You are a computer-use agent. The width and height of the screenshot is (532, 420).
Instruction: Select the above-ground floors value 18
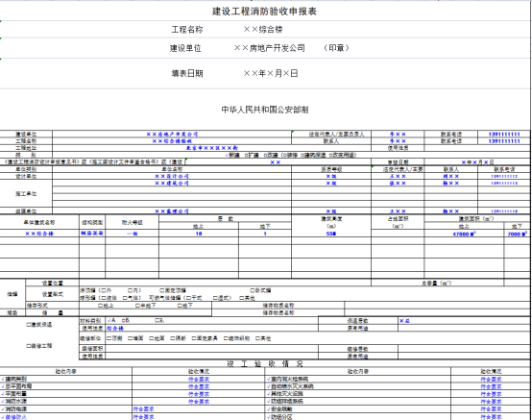coord(199,234)
